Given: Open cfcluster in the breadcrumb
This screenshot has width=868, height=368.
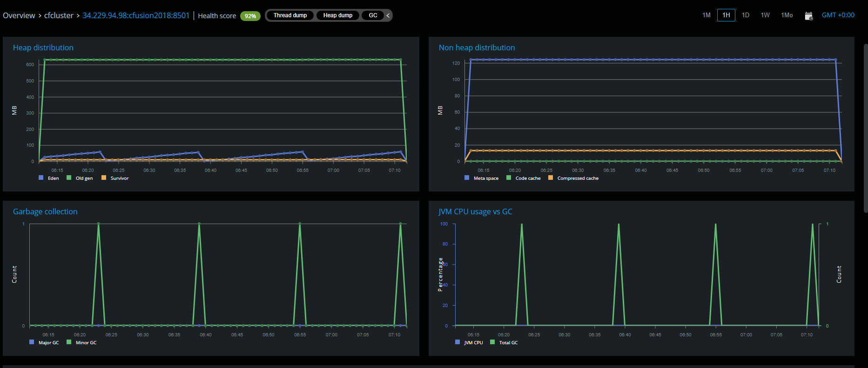Looking at the screenshot, I should click(x=59, y=16).
